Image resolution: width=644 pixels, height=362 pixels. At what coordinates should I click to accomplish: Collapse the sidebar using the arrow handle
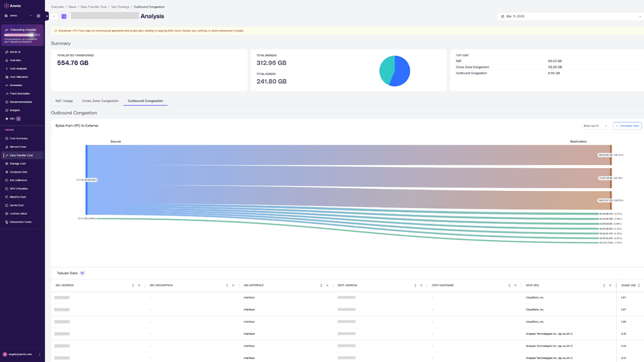pos(47,16)
